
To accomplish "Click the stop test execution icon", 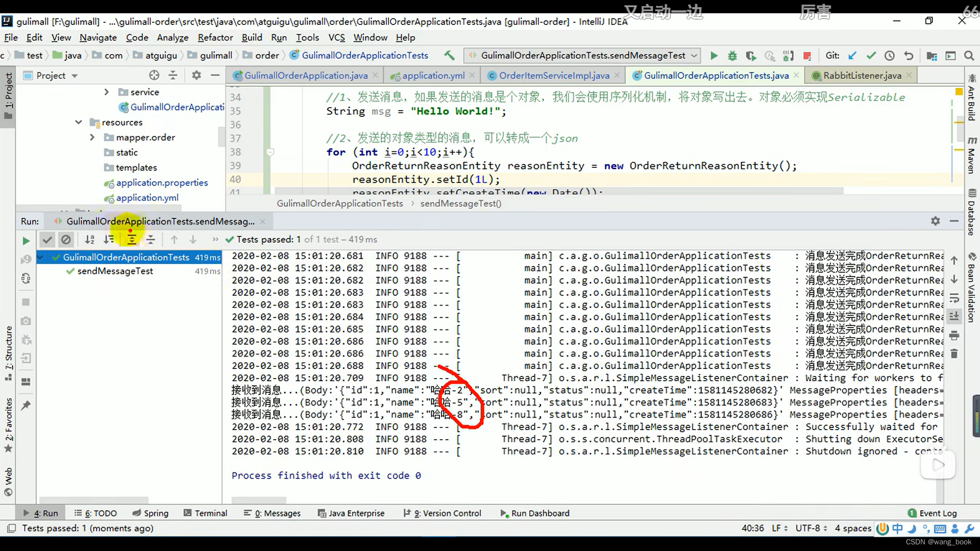I will pyautogui.click(x=26, y=302).
